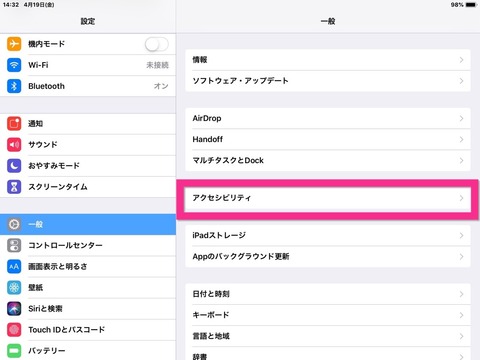
Task: Open Handoff settings
Action: click(328, 139)
